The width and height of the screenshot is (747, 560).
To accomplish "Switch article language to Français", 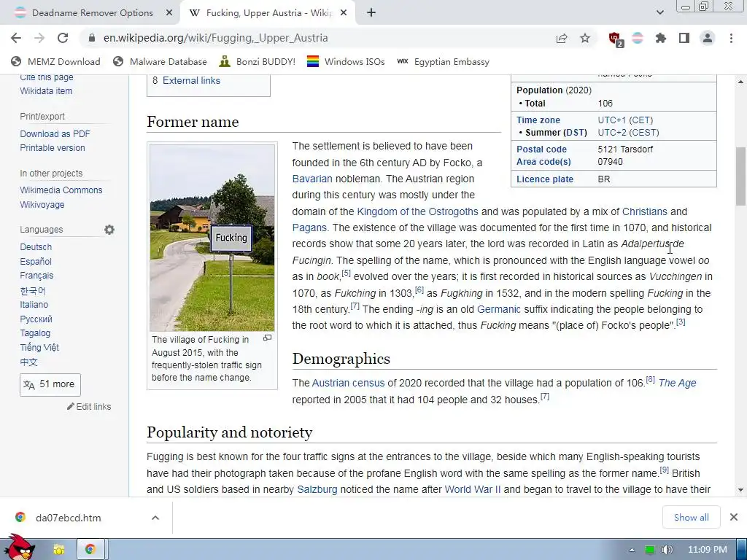I will pos(36,276).
